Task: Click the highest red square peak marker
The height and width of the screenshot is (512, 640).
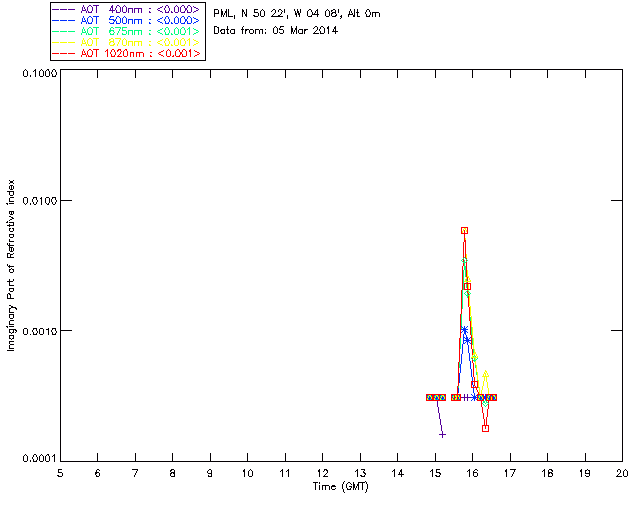Action: (x=464, y=231)
